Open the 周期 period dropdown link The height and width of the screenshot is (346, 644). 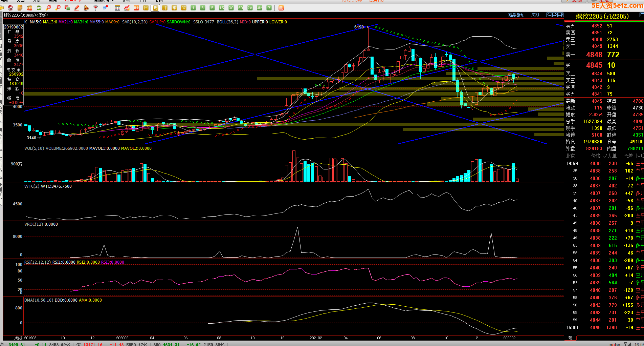coord(535,15)
